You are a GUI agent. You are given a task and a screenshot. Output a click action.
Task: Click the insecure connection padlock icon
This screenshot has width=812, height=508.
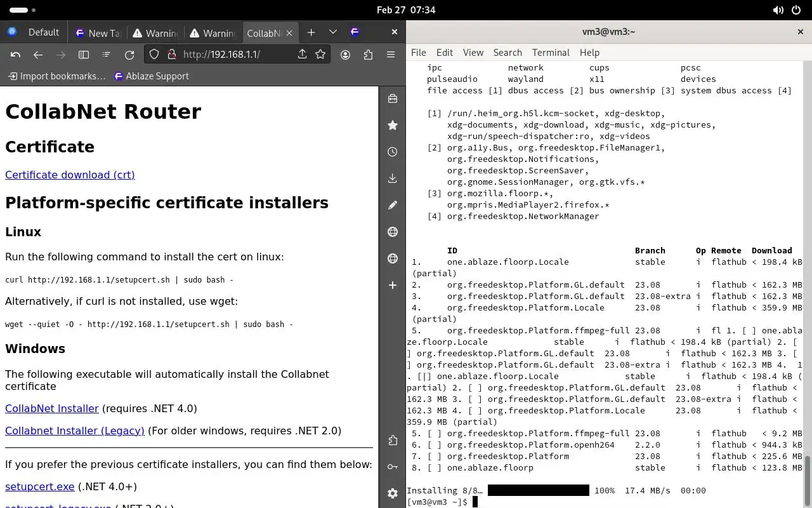171,55
